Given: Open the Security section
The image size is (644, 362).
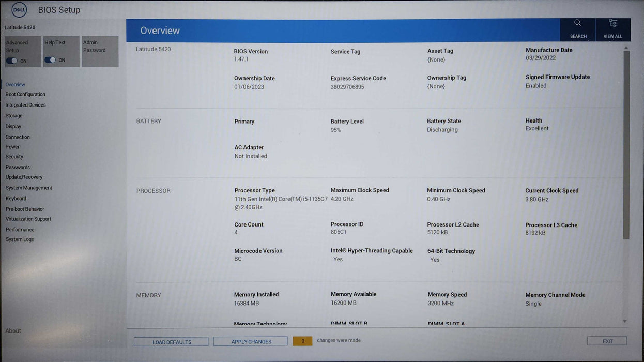Looking at the screenshot, I should 14,156.
